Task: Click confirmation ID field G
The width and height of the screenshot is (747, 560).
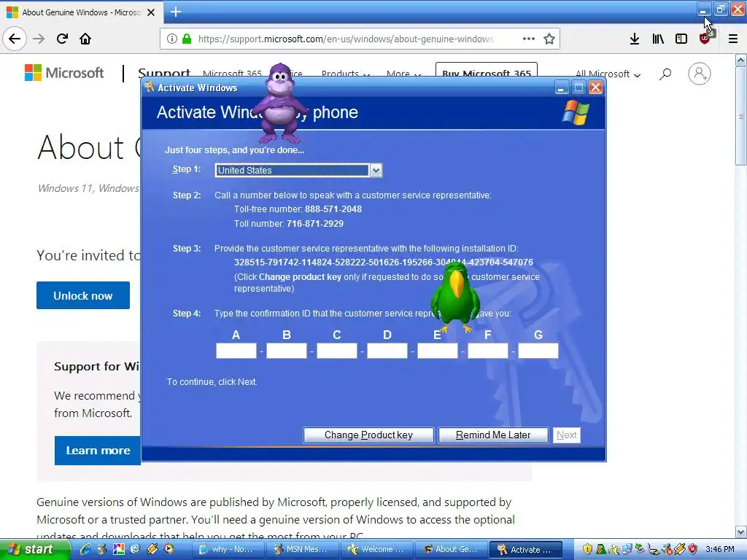Action: point(538,351)
